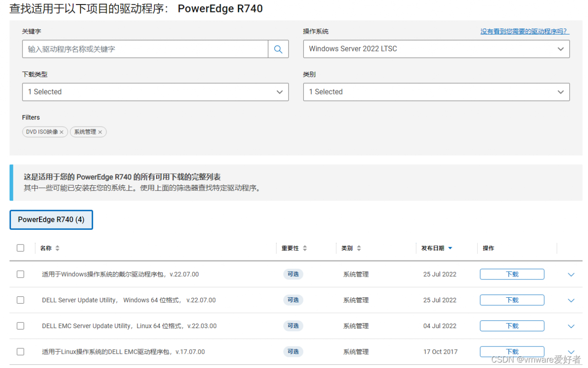
Task: Select the PowerEdge R740 (4) tab
Action: click(x=51, y=220)
